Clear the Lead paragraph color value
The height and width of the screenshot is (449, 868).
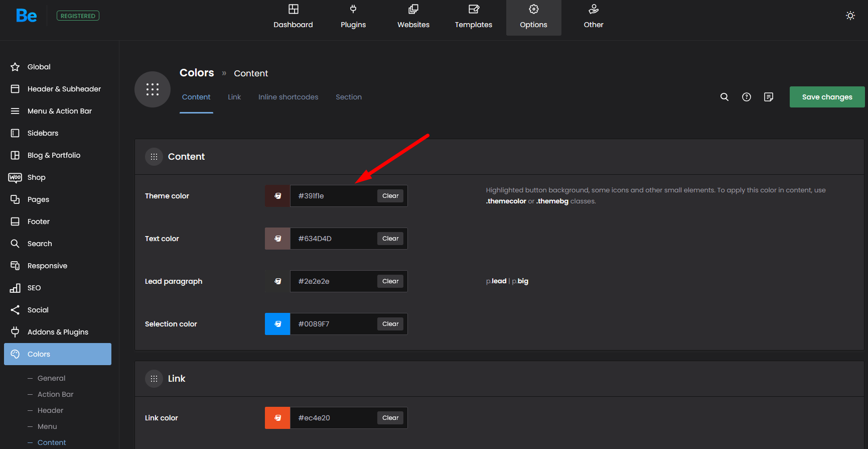[x=390, y=281]
